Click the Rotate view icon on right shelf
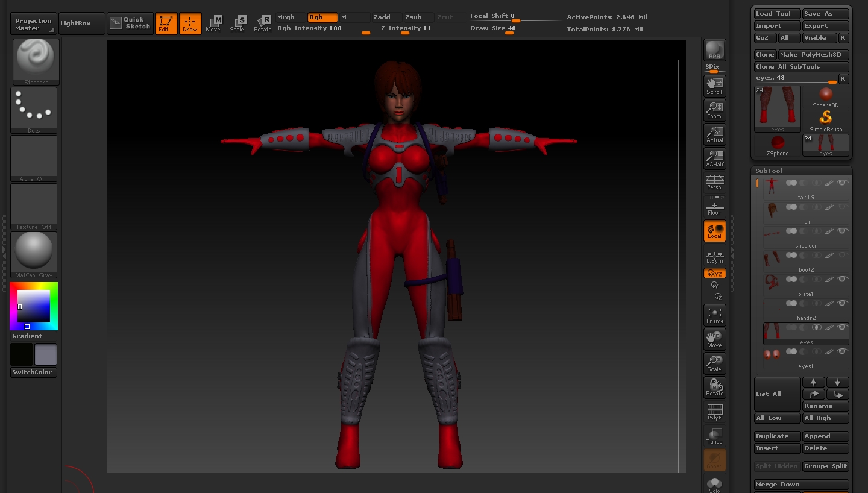This screenshot has height=493, width=868. point(715,388)
